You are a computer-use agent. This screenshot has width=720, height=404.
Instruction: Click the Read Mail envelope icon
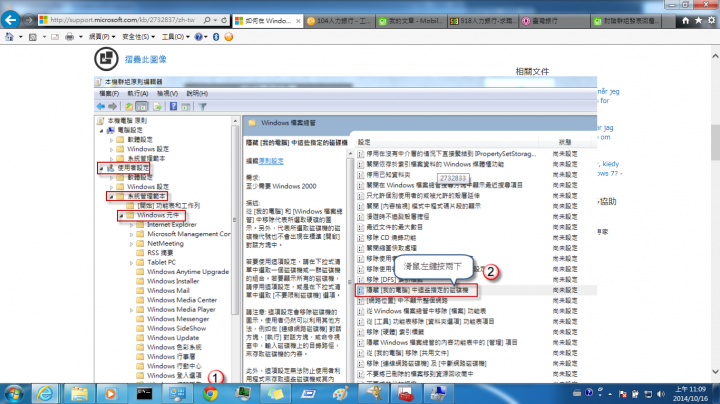click(55, 37)
